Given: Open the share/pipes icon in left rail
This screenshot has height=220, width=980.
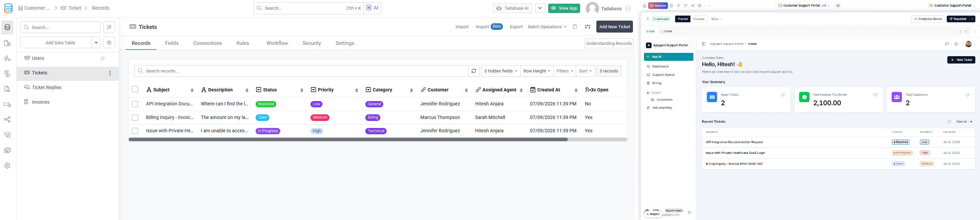Looking at the screenshot, I should [7, 120].
